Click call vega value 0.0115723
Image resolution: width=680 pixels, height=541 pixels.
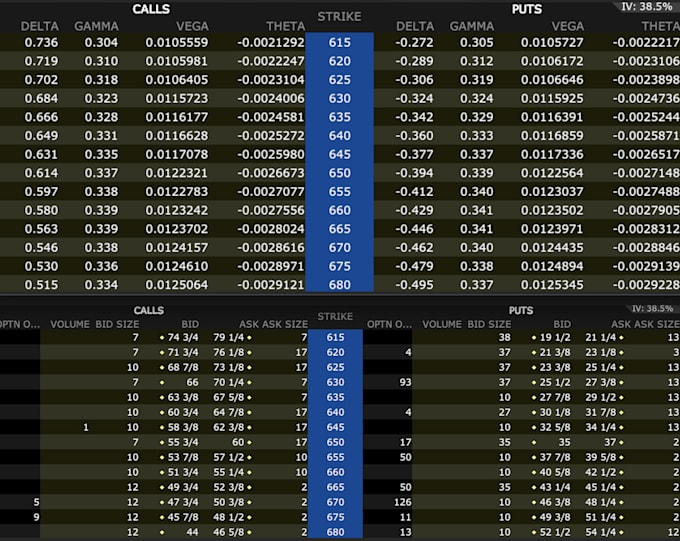click(x=177, y=98)
